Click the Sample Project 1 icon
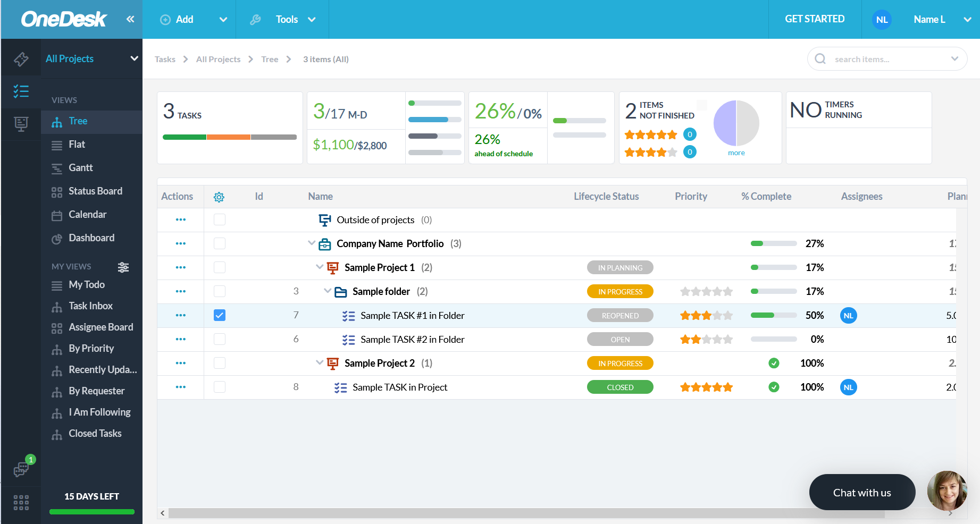 [x=333, y=268]
